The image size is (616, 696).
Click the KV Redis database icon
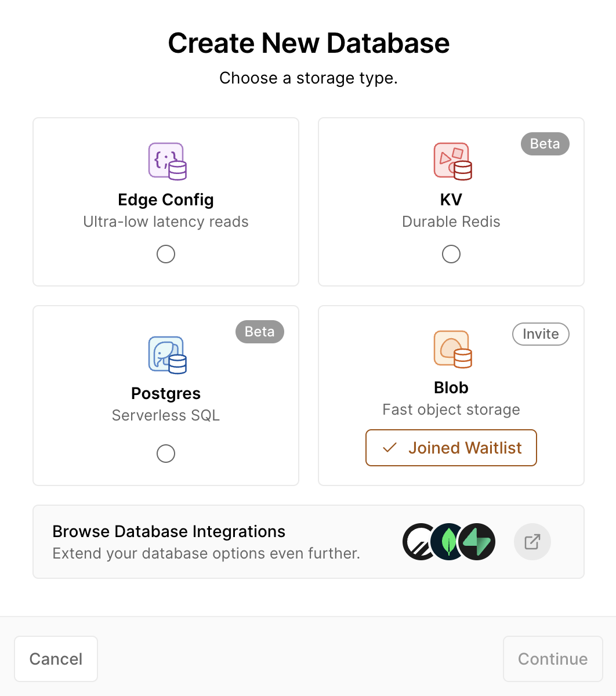pos(451,161)
